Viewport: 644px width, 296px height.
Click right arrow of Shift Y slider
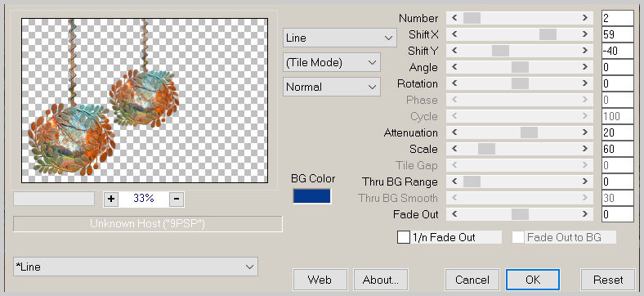coord(584,51)
